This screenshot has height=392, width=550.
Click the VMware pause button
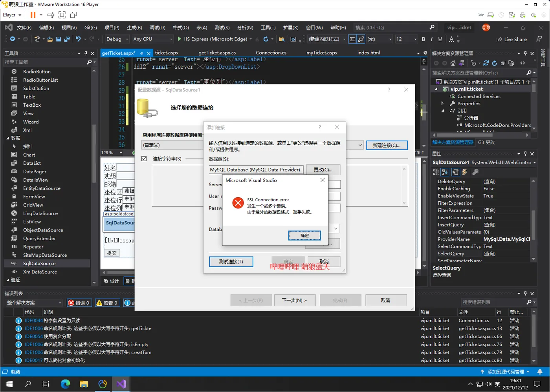click(33, 15)
